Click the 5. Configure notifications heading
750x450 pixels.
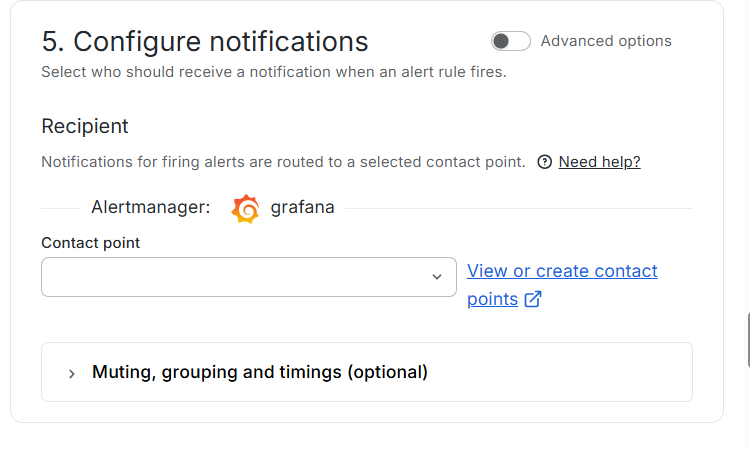coord(205,41)
